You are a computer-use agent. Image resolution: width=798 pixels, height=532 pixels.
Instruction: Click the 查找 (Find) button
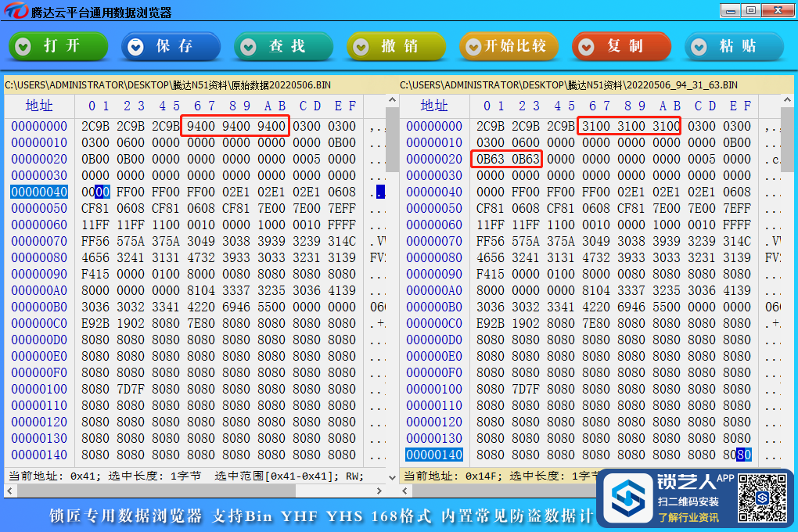pos(283,46)
